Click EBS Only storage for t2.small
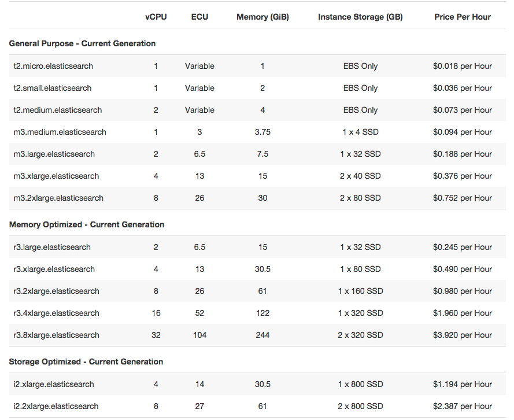This screenshot has width=514, height=420. pos(360,88)
